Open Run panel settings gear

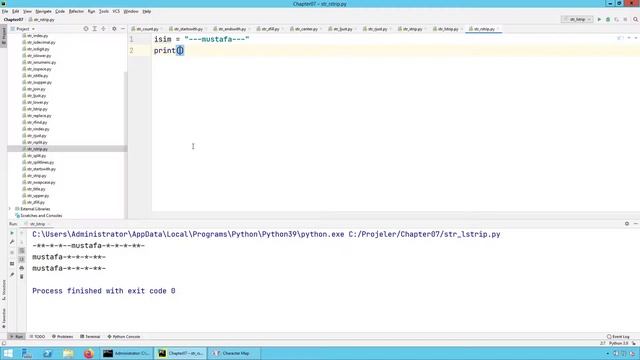[627, 224]
